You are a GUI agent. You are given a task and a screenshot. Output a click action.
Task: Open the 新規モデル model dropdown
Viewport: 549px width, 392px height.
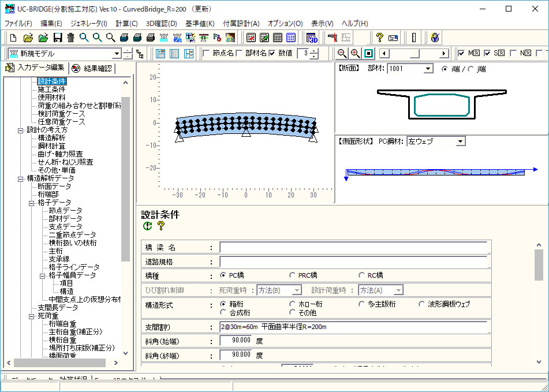coord(117,54)
